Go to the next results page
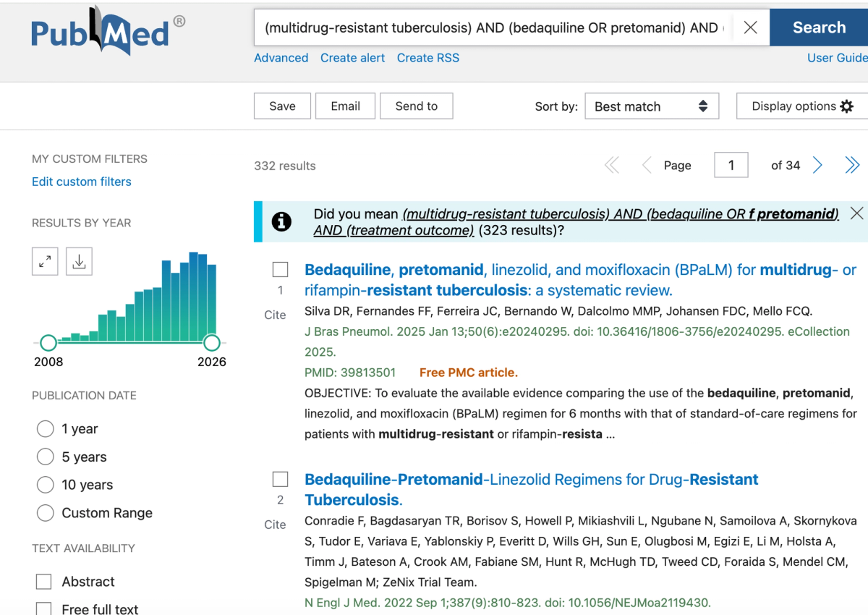This screenshot has width=868, height=615. point(817,166)
